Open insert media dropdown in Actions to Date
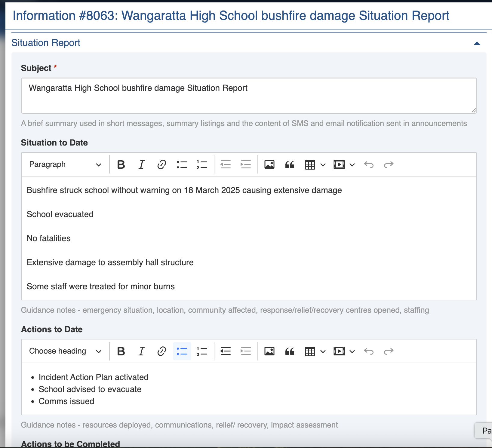The height and width of the screenshot is (448, 492). tap(352, 351)
